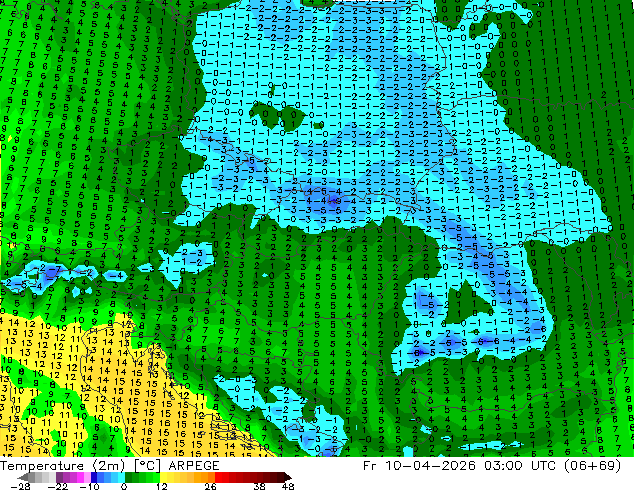This screenshot has height=490, width=634.
Task: Click the bright red segment of the legend
Action: tap(218, 477)
